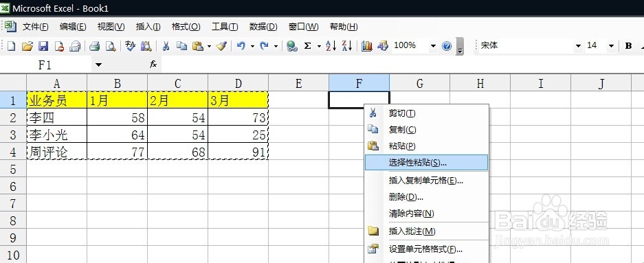Select column header F
The width and height of the screenshot is (644, 263).
point(359,83)
